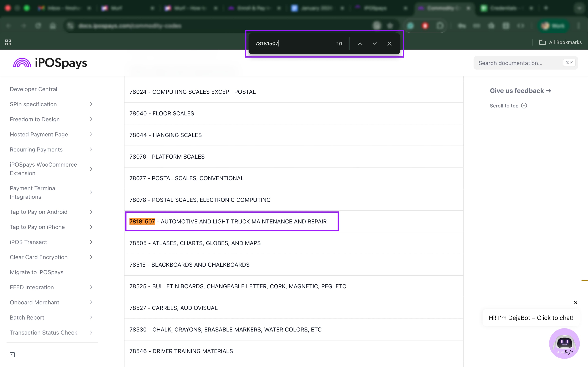This screenshot has width=588, height=367.
Task: Expand the Recurring Payments section
Action: pos(91,150)
